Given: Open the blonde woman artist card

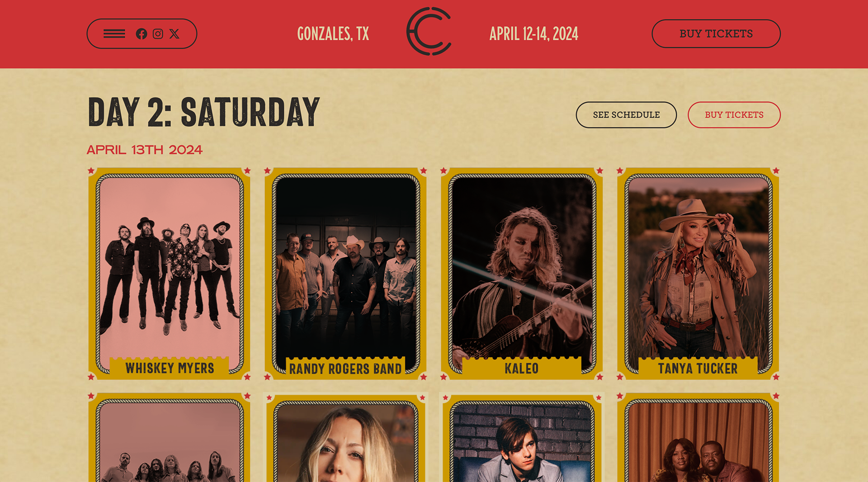Looking at the screenshot, I should click(x=346, y=438).
